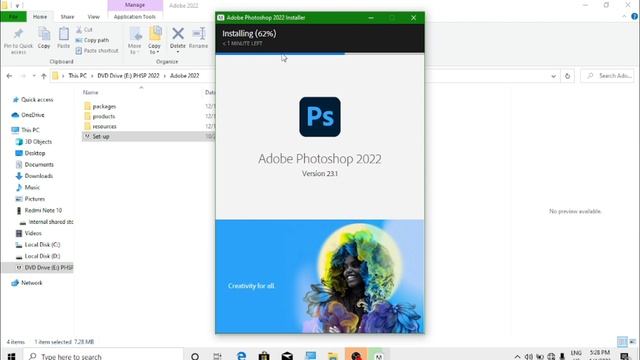Expand the address bar history dropdown
Viewport: 640px width, 360px height.
coord(553,76)
